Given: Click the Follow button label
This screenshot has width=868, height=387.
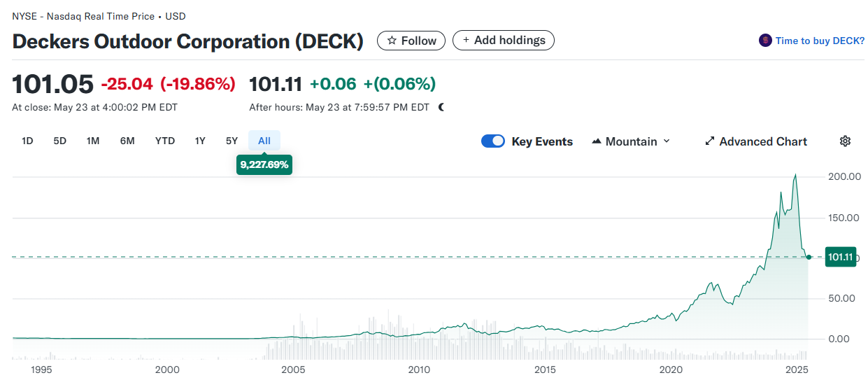Looking at the screenshot, I should point(419,41).
